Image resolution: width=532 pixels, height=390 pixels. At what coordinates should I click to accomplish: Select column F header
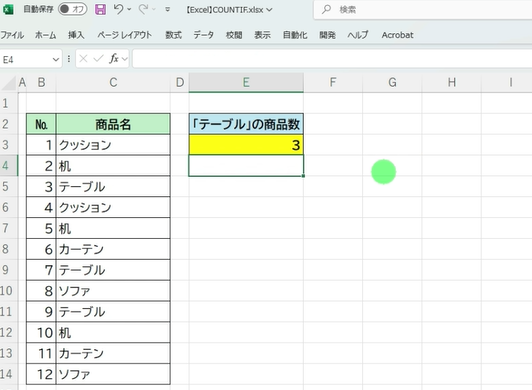click(333, 82)
